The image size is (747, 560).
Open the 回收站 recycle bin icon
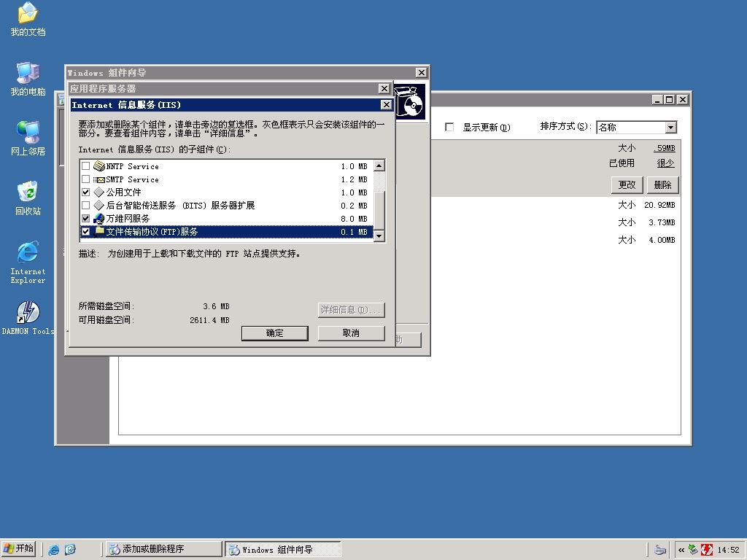click(28, 198)
